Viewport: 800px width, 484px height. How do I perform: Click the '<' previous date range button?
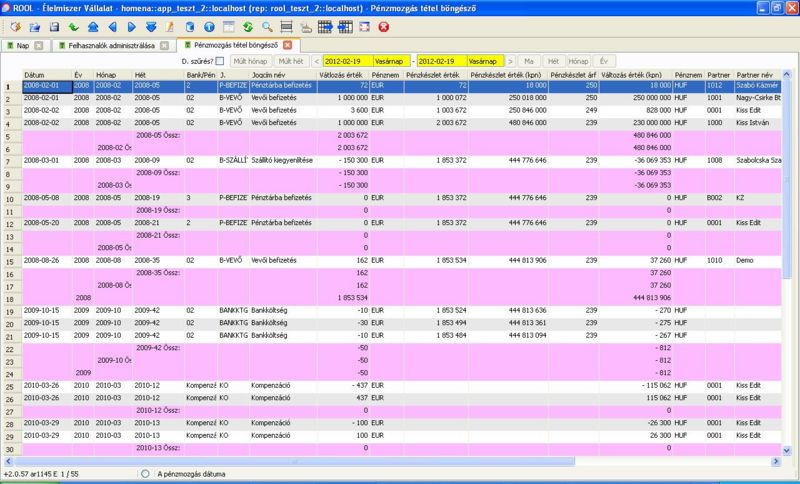[316, 61]
